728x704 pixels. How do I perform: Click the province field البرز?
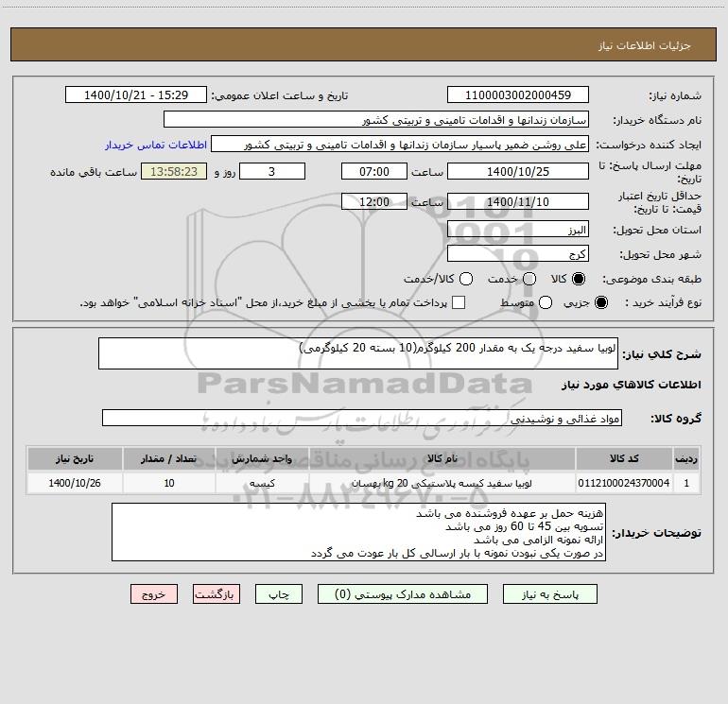click(518, 230)
